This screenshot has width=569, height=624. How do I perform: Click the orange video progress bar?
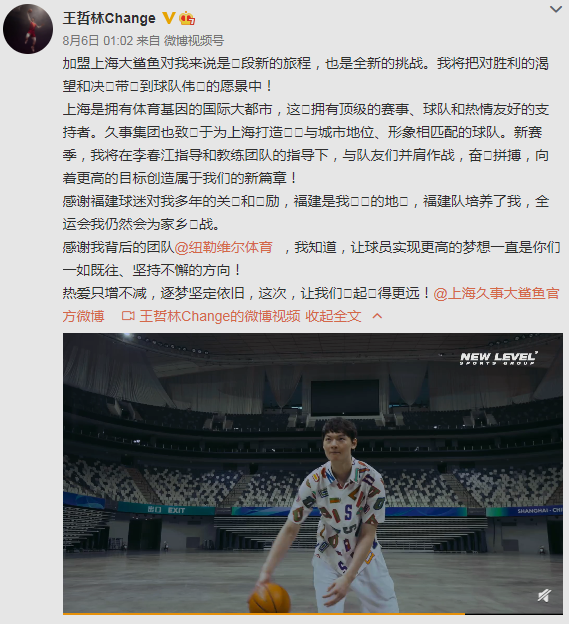pyautogui.click(x=263, y=613)
